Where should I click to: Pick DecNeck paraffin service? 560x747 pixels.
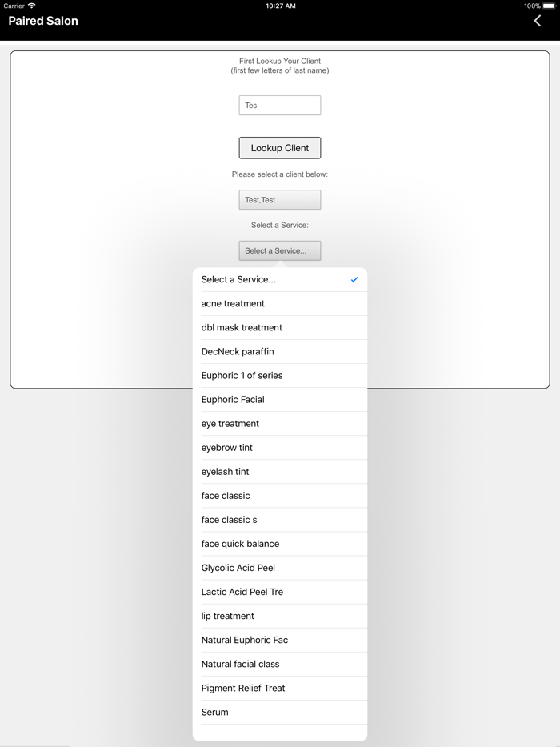(279, 352)
